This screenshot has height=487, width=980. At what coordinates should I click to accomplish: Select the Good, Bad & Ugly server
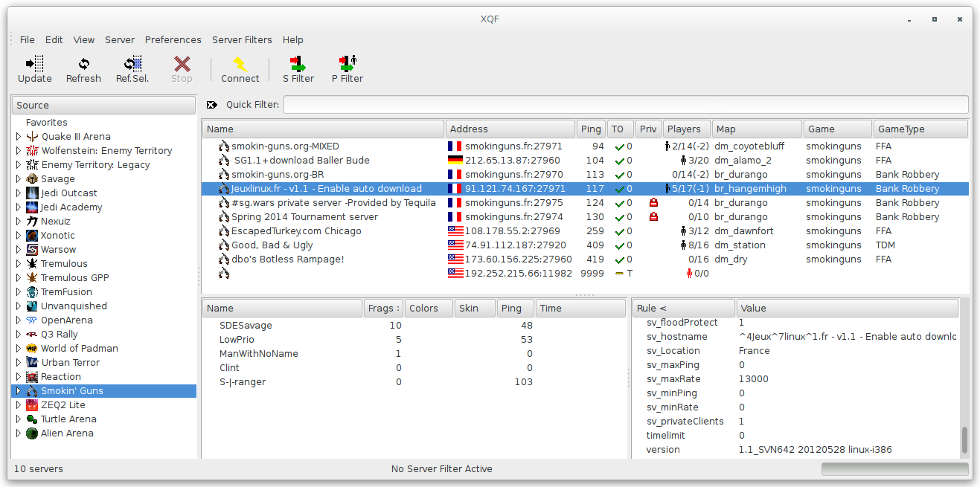click(585, 245)
